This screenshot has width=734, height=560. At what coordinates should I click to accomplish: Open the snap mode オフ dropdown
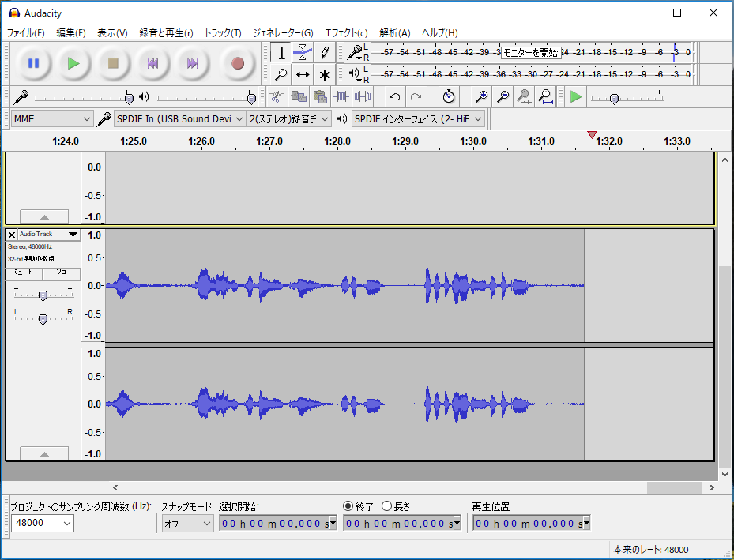tap(188, 524)
